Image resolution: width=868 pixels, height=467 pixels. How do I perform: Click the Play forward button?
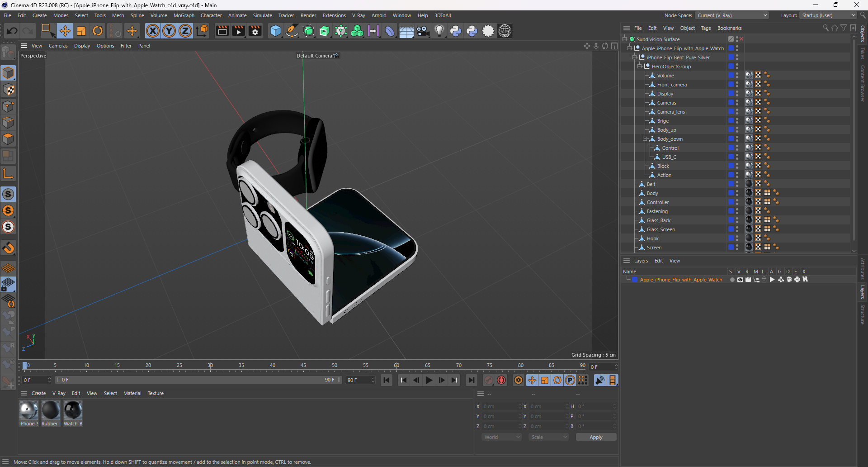[x=429, y=380]
